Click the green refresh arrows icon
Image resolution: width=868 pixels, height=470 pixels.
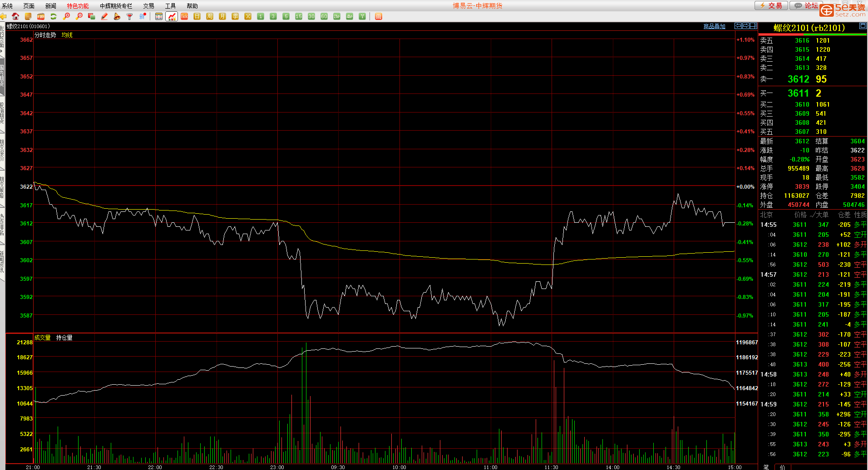54,16
